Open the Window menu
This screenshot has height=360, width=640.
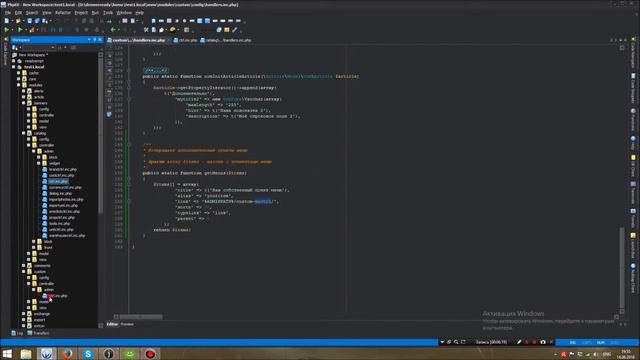124,13
